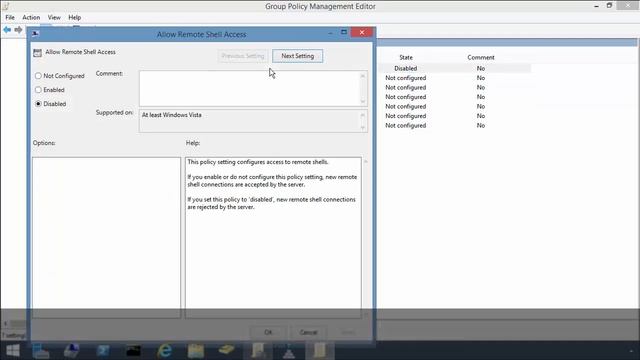
Task: Click the Supported on text field
Action: [249, 121]
